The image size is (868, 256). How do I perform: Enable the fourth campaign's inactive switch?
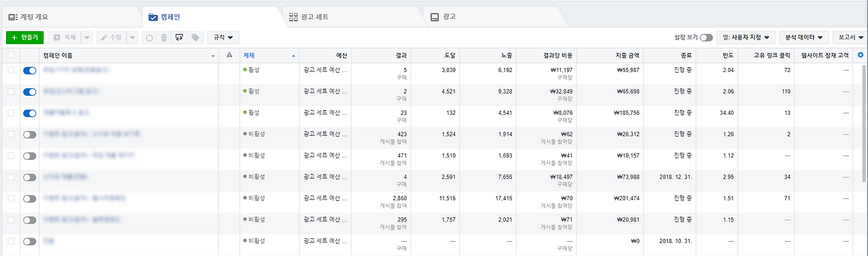(29, 134)
